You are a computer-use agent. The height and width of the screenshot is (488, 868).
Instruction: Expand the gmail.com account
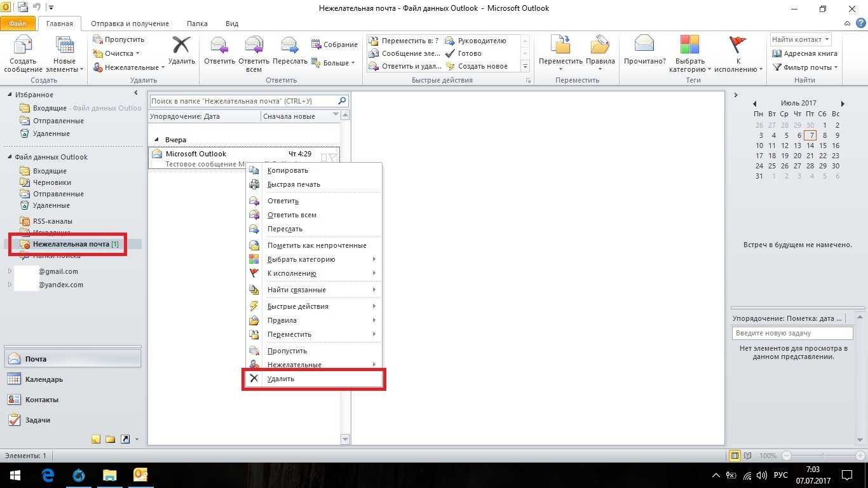point(10,271)
